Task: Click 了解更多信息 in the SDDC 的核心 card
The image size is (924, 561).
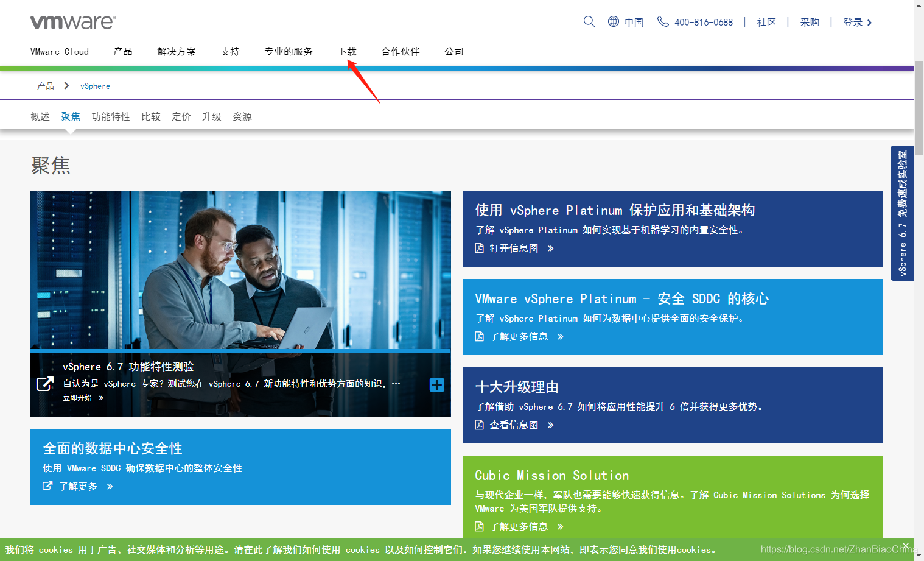Action: pyautogui.click(x=519, y=337)
